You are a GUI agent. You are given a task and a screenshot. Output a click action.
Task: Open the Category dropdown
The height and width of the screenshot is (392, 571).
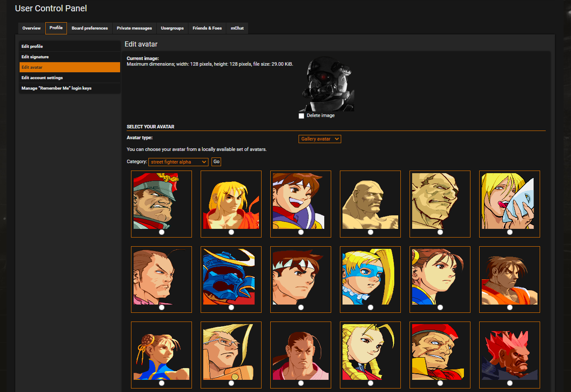coord(178,162)
